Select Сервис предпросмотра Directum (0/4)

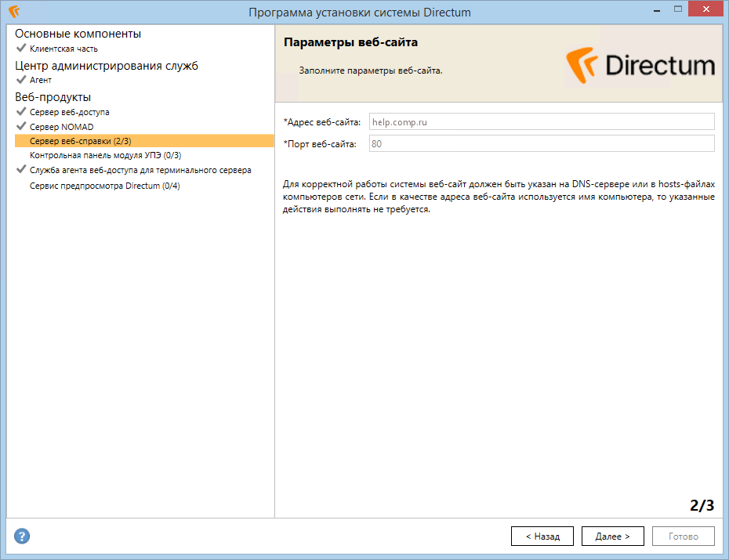[104, 186]
